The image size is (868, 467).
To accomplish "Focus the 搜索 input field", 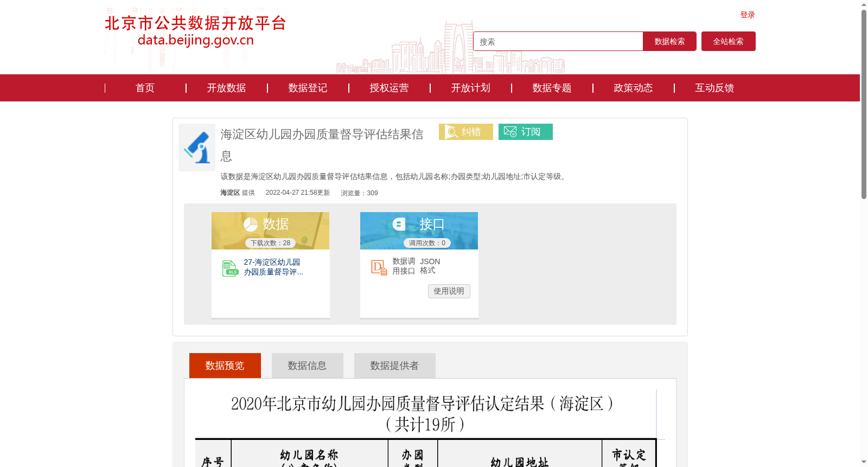I will click(x=558, y=41).
